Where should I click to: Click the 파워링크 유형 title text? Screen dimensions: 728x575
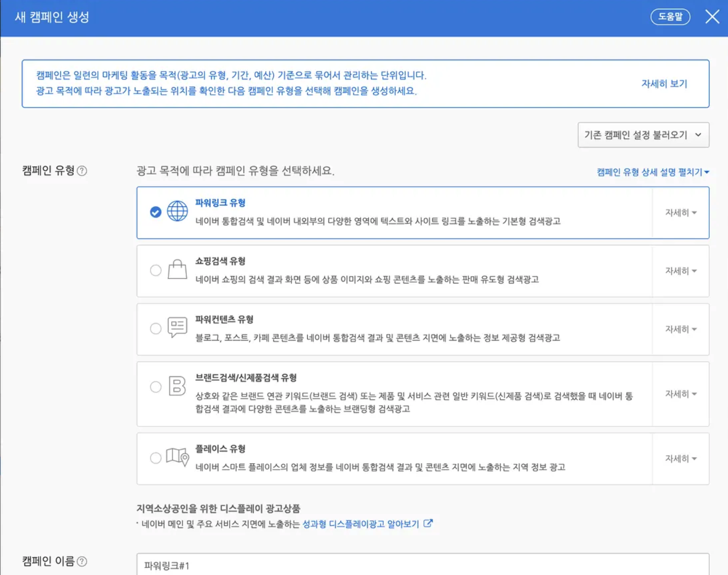coord(221,203)
